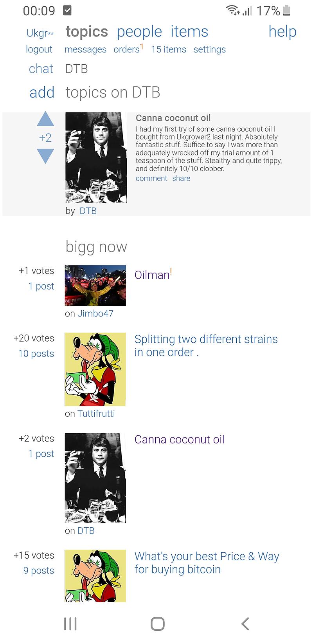Image resolution: width=313 pixels, height=644 pixels.
Task: Open the settings link
Action: pyautogui.click(x=209, y=49)
